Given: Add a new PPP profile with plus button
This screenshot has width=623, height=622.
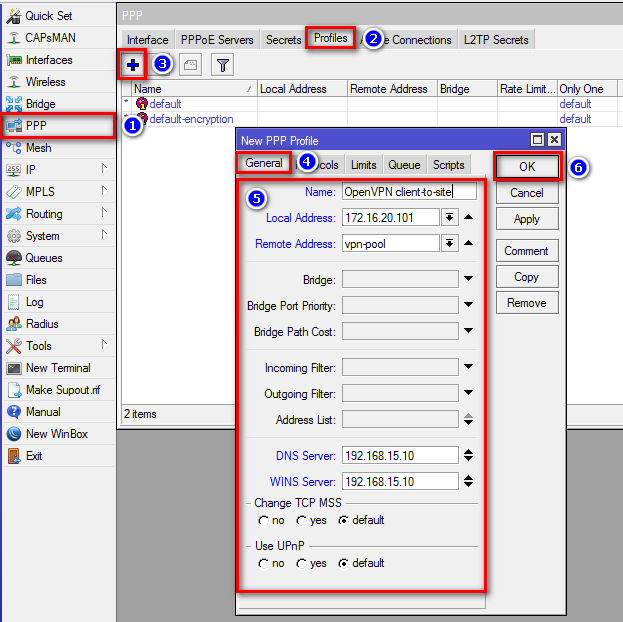Looking at the screenshot, I should click(133, 64).
